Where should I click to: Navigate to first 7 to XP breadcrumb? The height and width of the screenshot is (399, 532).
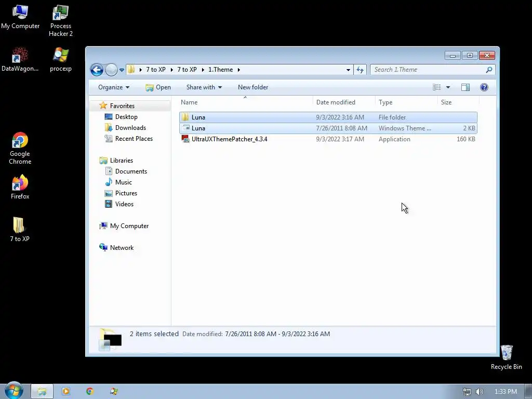click(156, 70)
